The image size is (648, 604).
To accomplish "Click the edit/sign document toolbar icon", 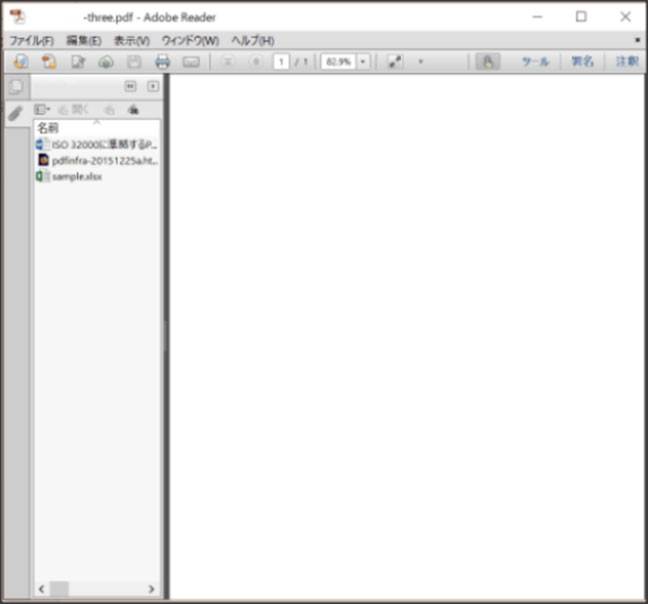I will coord(78,62).
